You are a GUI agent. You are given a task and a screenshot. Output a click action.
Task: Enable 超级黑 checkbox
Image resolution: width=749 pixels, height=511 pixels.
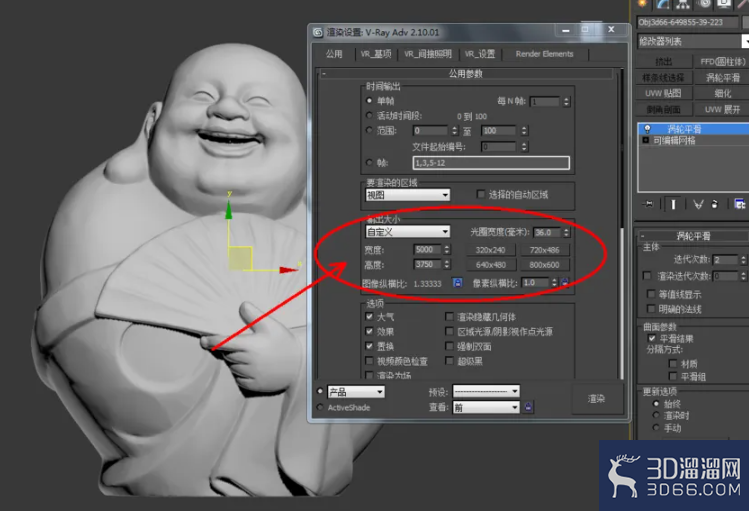click(449, 361)
